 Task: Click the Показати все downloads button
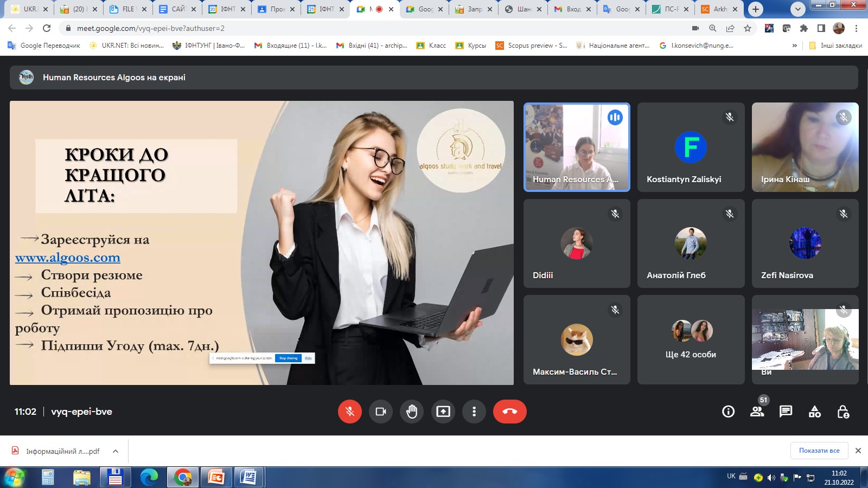coord(819,451)
